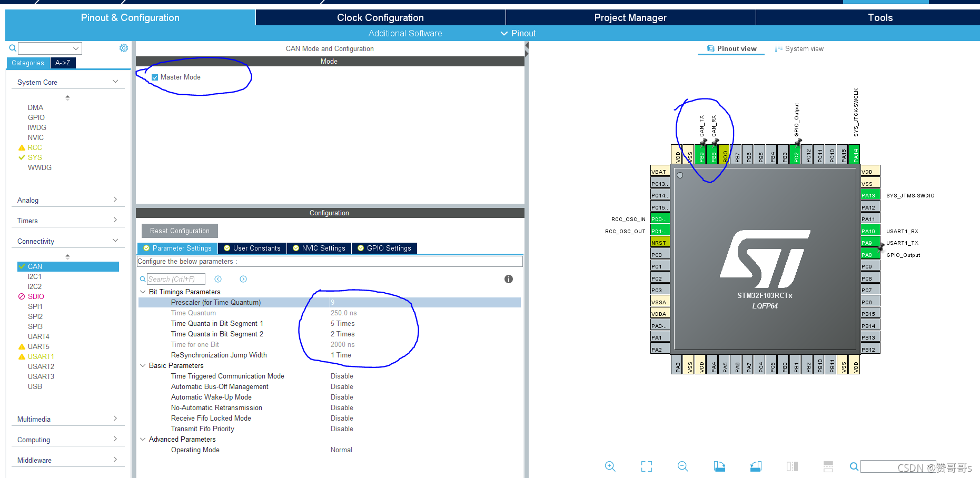Open the Pinout dropdown menu
This screenshot has width=980, height=478.
518,33
